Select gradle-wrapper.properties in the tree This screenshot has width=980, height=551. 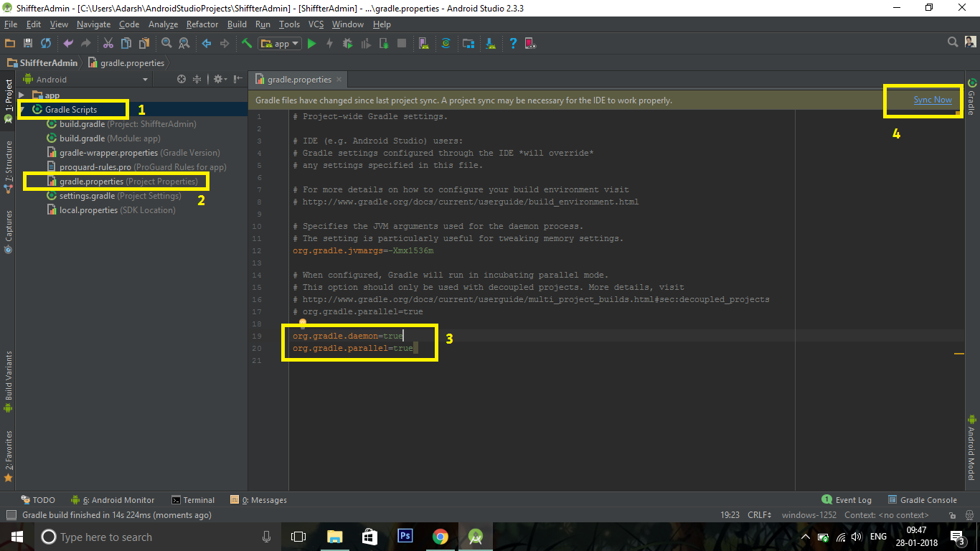134,153
